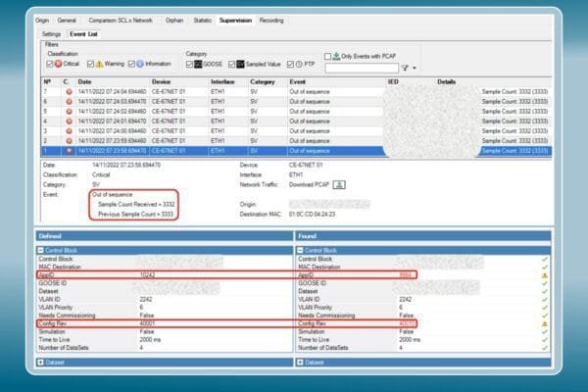The width and height of the screenshot is (588, 392).
Task: Click Sample Count cell in event row 5
Action: click(514, 112)
